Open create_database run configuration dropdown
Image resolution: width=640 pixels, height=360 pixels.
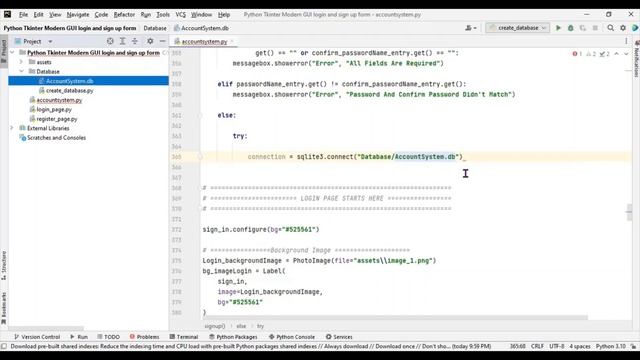pos(517,28)
